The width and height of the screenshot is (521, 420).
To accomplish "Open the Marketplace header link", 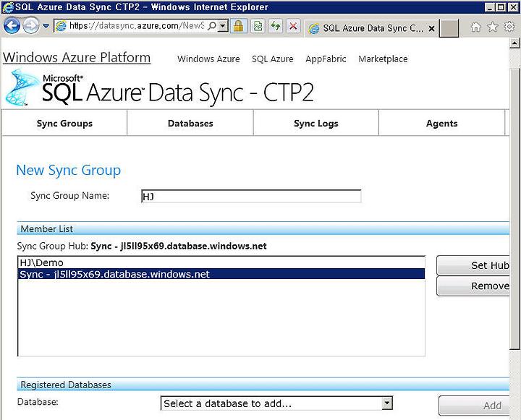I will (x=383, y=59).
